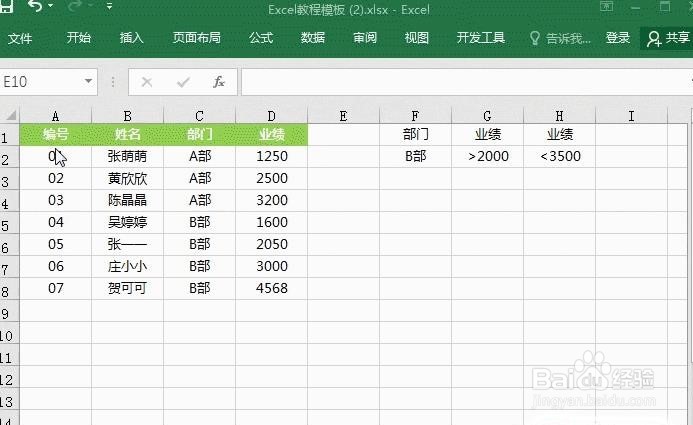Click the green 业绩 header in column D
Viewport: 693px width, 425px height.
click(271, 135)
